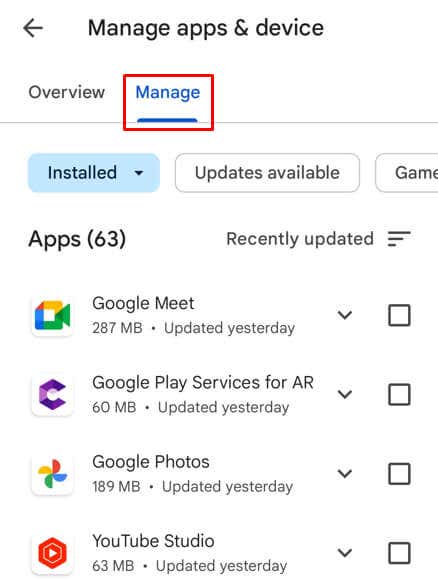Viewport: 438px width, 579px height.
Task: Check the Google Play Services for AR box
Action: (399, 394)
